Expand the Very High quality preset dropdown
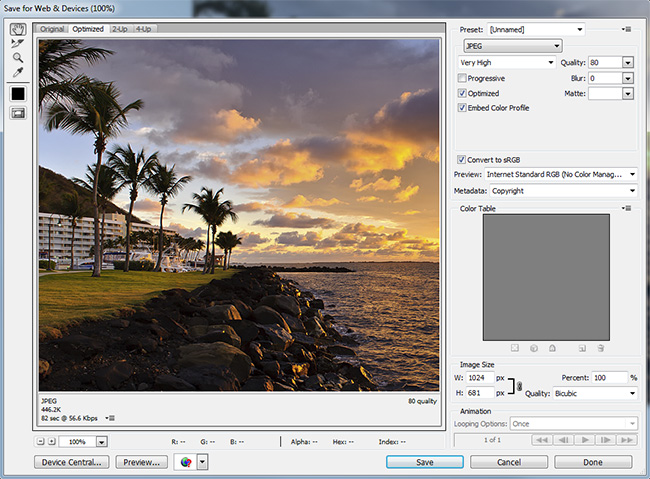 tap(507, 62)
